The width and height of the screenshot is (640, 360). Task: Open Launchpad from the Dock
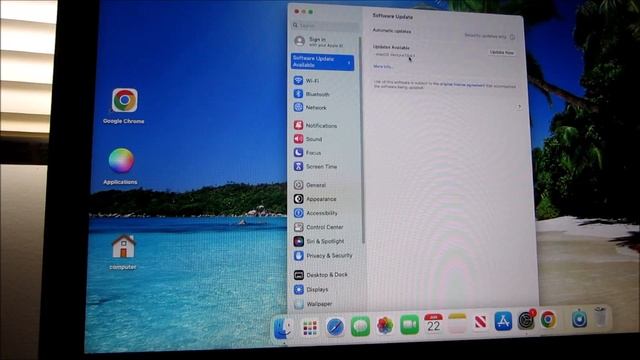(310, 327)
